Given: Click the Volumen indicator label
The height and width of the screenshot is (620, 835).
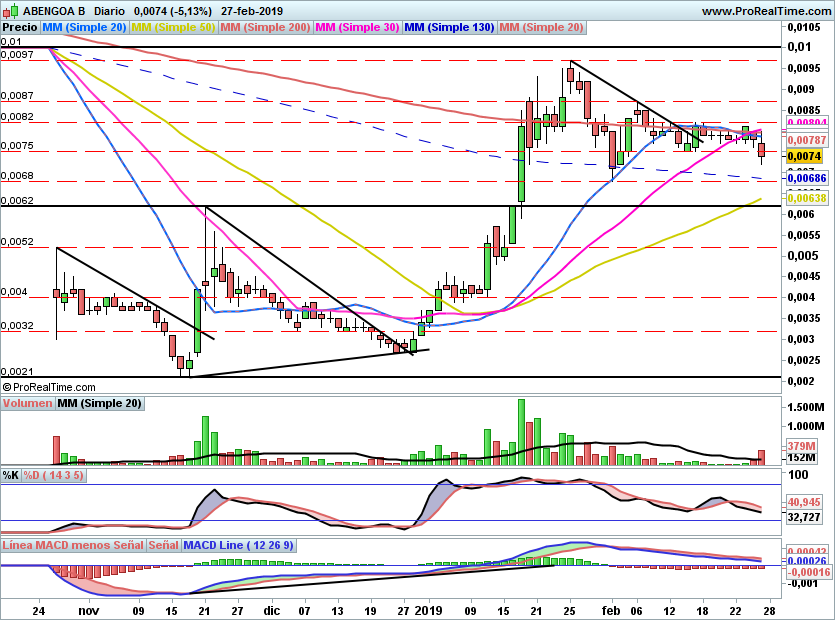Looking at the screenshot, I should click(x=27, y=403).
